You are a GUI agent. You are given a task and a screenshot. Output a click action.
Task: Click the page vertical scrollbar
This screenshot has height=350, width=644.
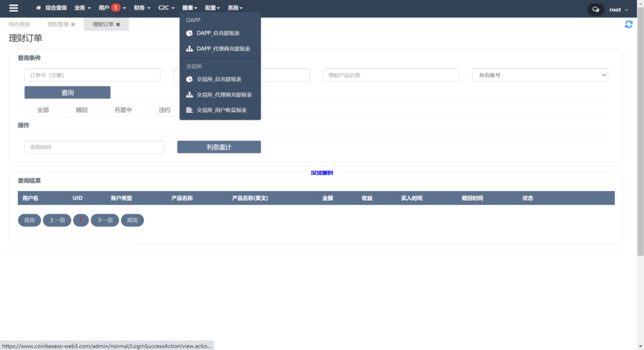pos(640,131)
